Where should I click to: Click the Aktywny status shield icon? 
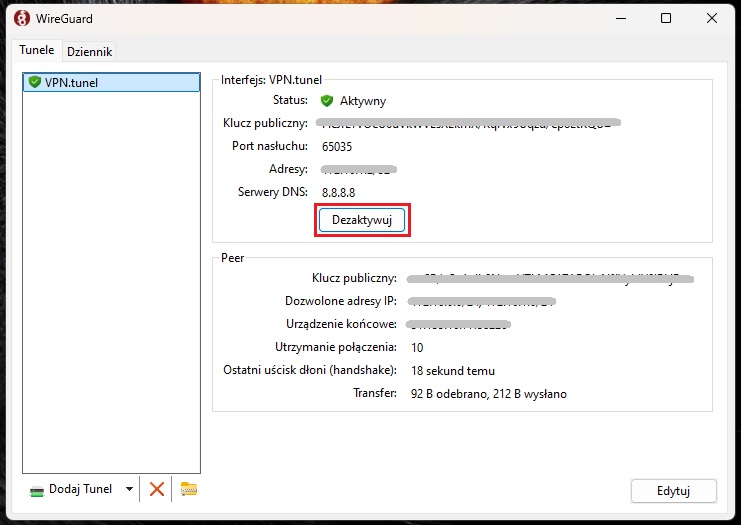point(326,101)
